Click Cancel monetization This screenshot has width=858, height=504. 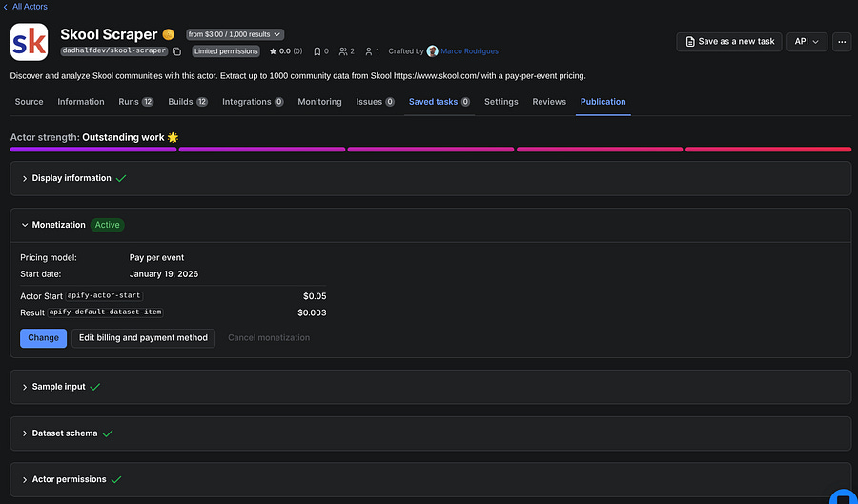pos(269,338)
